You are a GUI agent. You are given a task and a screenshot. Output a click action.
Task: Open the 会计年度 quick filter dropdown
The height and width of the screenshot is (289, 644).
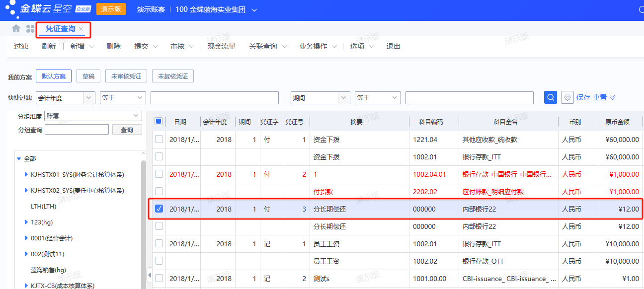tap(89, 98)
